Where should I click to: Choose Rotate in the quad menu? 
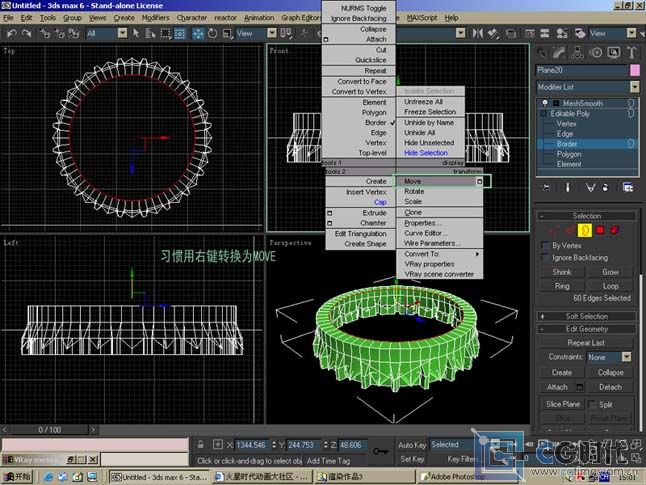(414, 192)
